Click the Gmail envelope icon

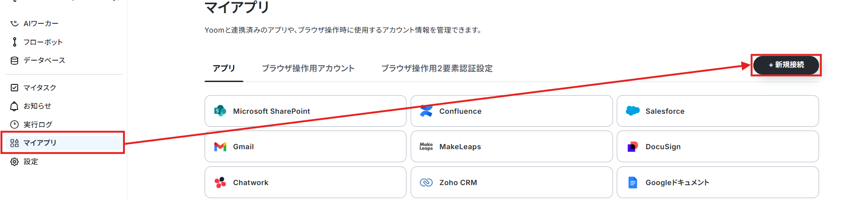coord(220,147)
